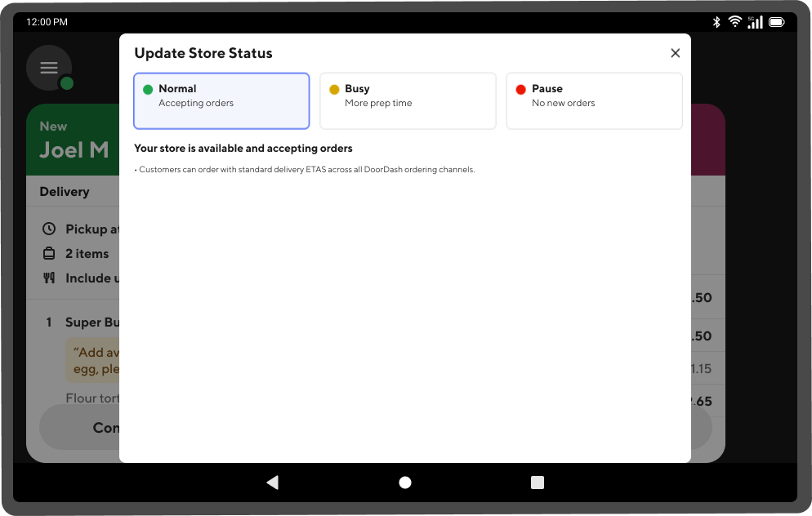The height and width of the screenshot is (516, 812).
Task: Tap the Android home navigation button
Action: pyautogui.click(x=405, y=483)
